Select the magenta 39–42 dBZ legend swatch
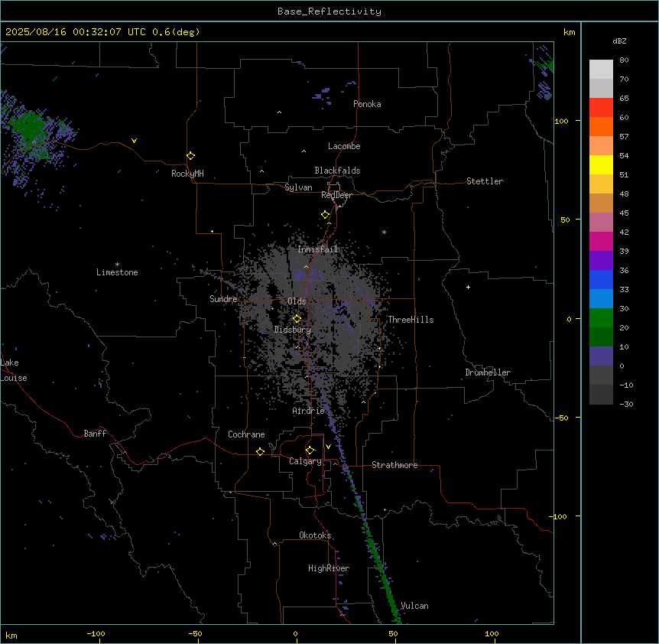Image resolution: width=659 pixels, height=644 pixels. coord(601,241)
